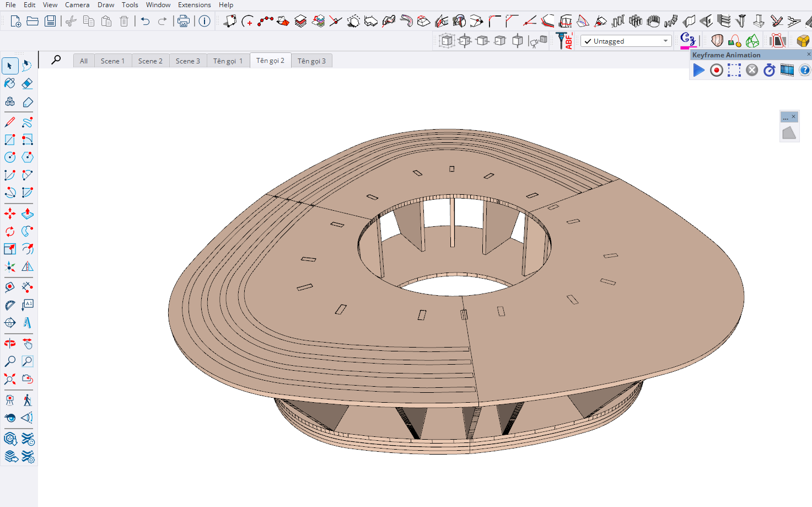Click the search magnifier beside scene tabs

click(56, 60)
